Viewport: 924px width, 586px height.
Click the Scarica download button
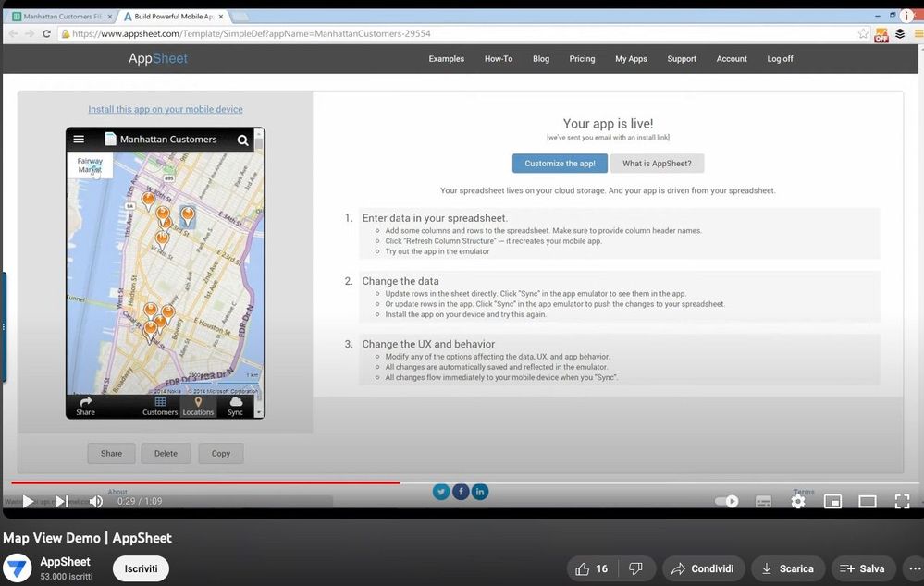click(788, 569)
